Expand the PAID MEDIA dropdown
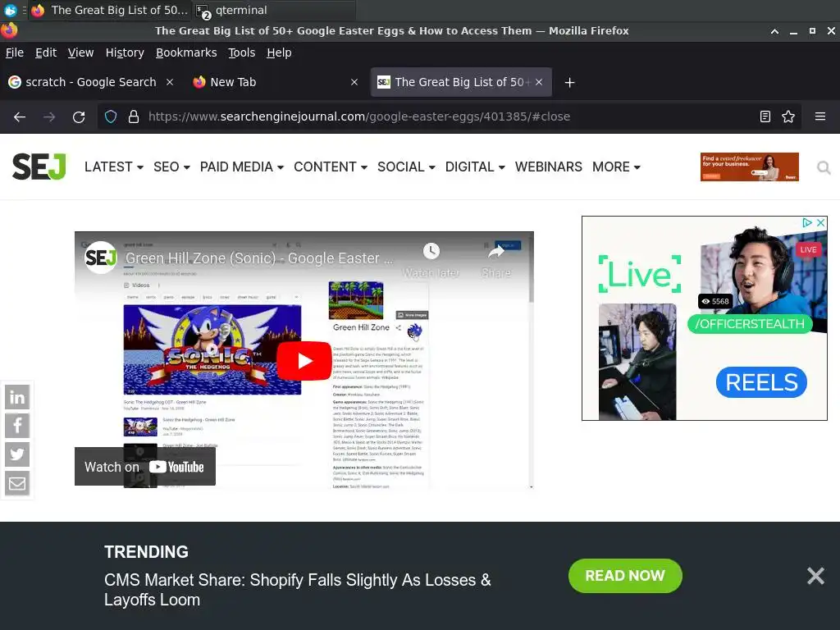 coord(242,167)
